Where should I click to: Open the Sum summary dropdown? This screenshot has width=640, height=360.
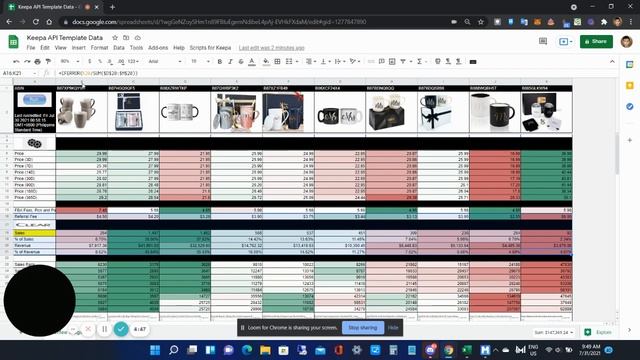[554, 332]
